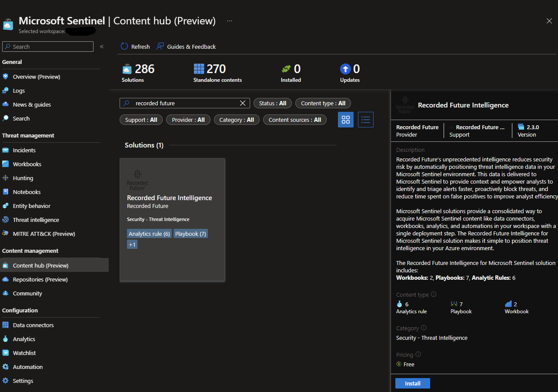Switch to list view layout
This screenshot has height=392, width=558.
click(x=365, y=120)
